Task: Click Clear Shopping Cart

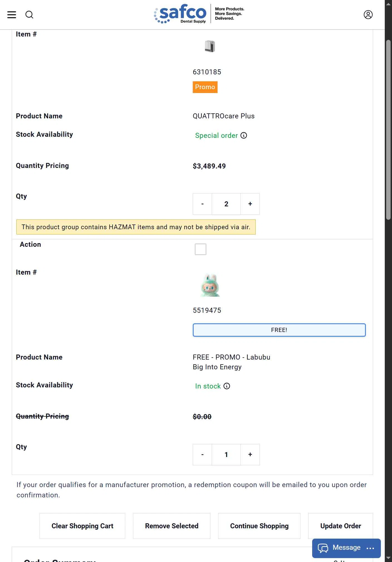Action: click(x=82, y=526)
